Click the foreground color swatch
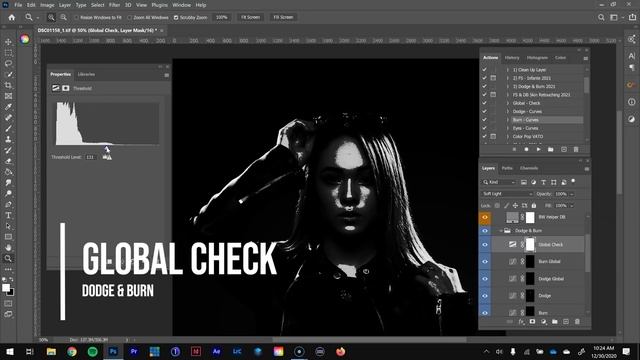640x360 pixels. tap(6, 288)
